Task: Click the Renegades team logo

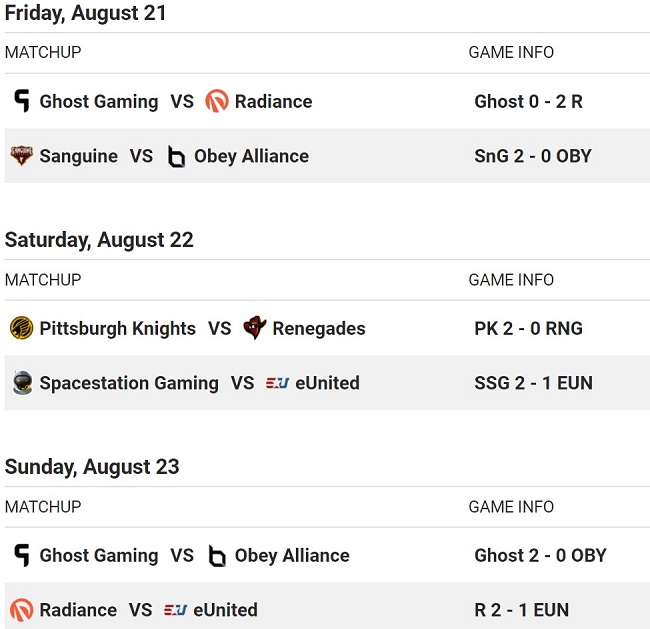Action: pos(255,328)
